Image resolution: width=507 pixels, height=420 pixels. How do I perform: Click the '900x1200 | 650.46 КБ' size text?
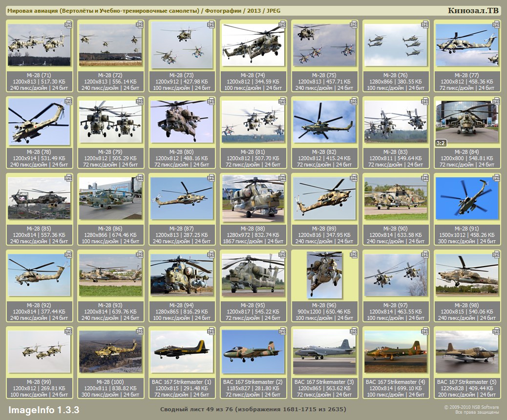(x=324, y=312)
